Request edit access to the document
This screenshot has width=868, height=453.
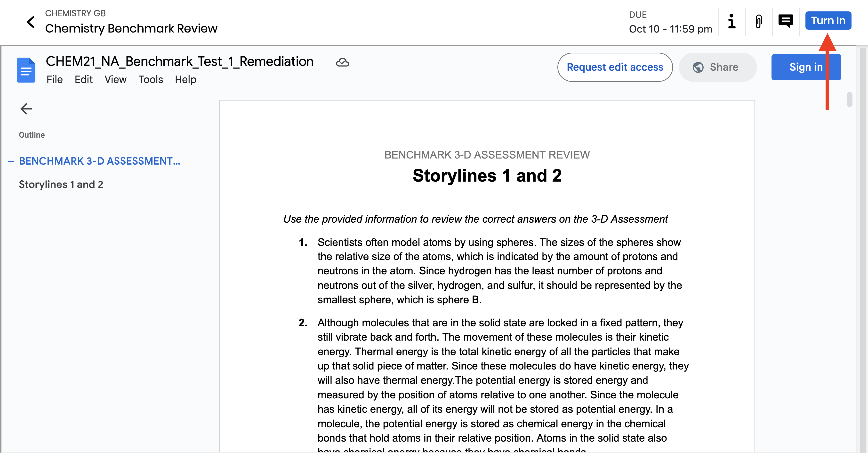coord(615,67)
